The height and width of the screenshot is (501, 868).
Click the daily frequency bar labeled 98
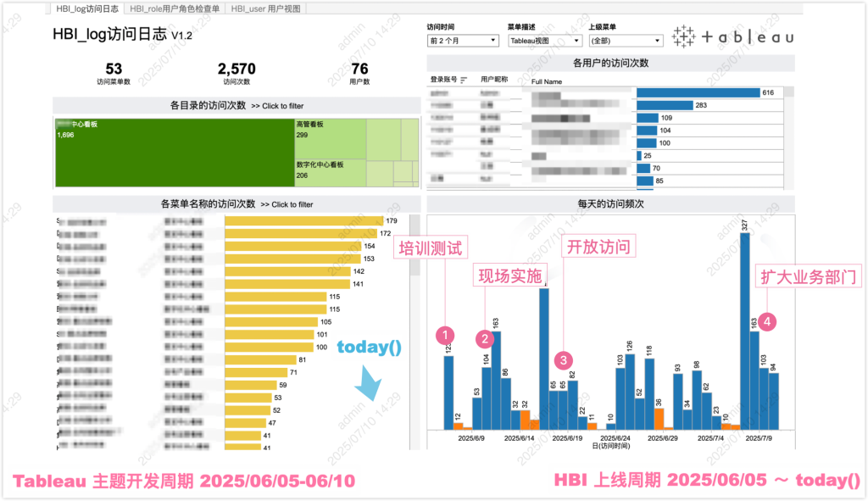[x=697, y=400]
